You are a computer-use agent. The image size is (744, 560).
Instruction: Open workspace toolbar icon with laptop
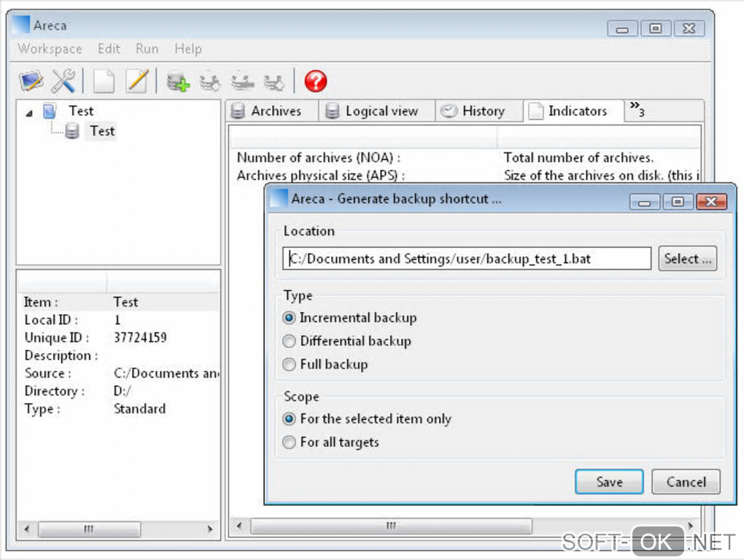point(31,81)
